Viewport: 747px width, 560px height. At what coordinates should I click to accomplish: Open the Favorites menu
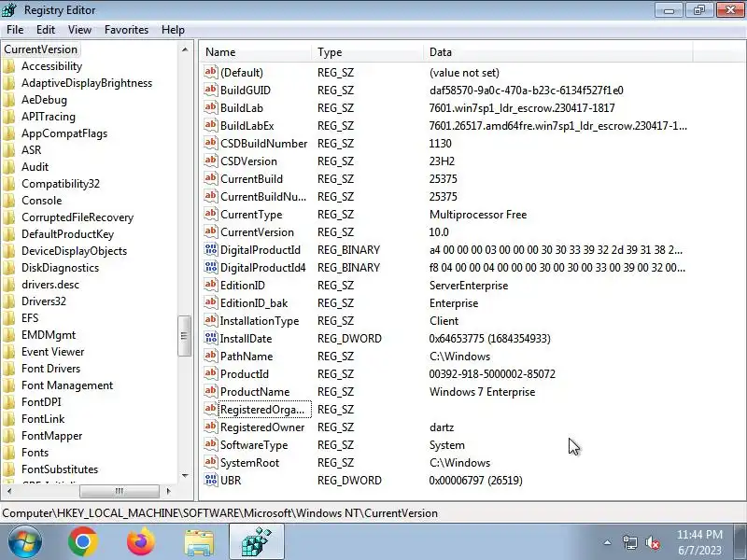click(x=126, y=30)
